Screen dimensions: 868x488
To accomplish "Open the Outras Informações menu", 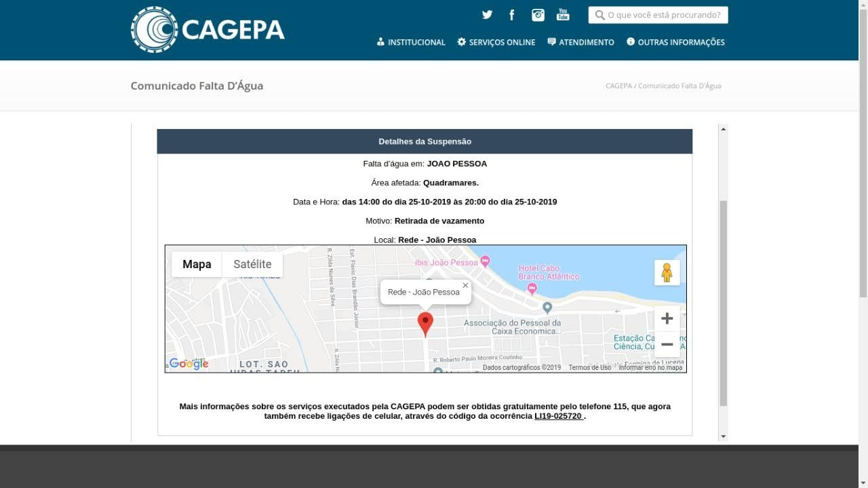I will (x=675, y=42).
